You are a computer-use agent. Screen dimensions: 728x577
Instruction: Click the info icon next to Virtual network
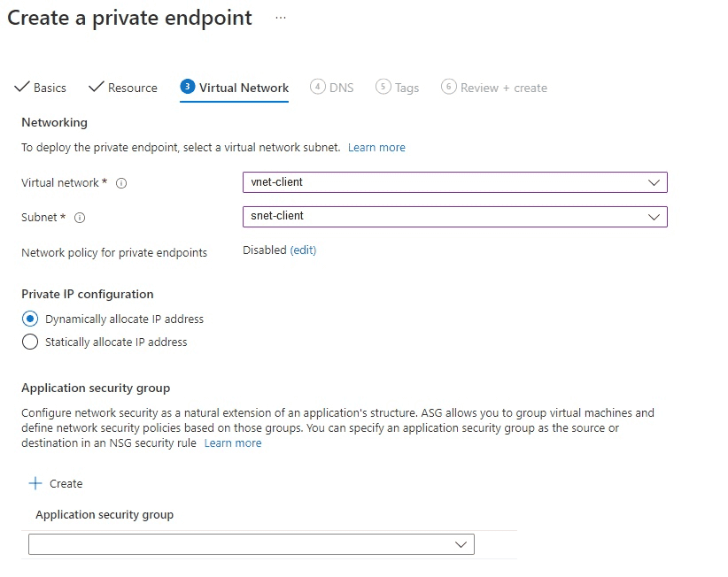(121, 183)
